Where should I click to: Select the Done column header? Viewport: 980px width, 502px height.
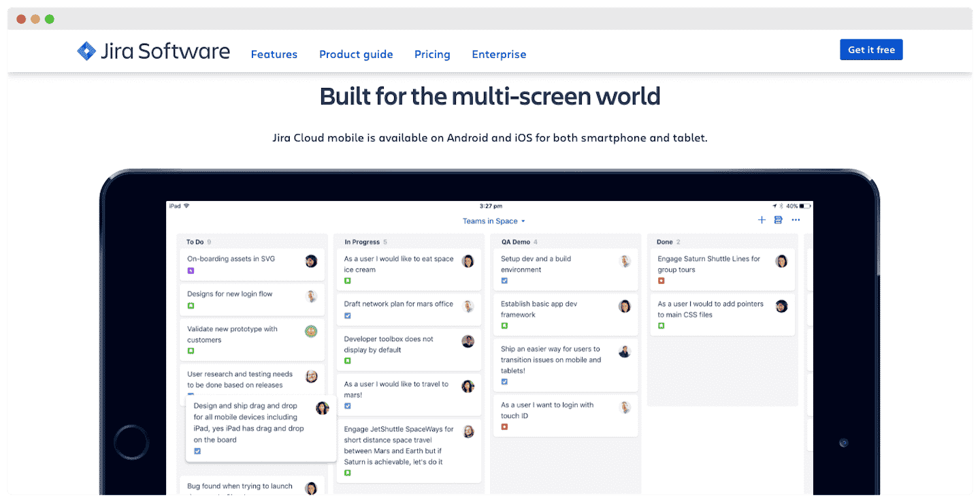[668, 242]
